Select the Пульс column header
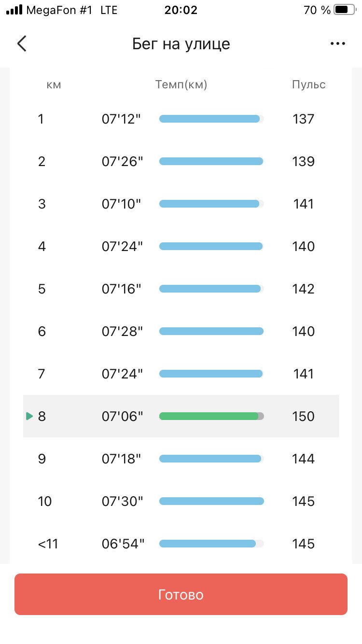Viewport: 362px width, 644px height. (x=309, y=85)
